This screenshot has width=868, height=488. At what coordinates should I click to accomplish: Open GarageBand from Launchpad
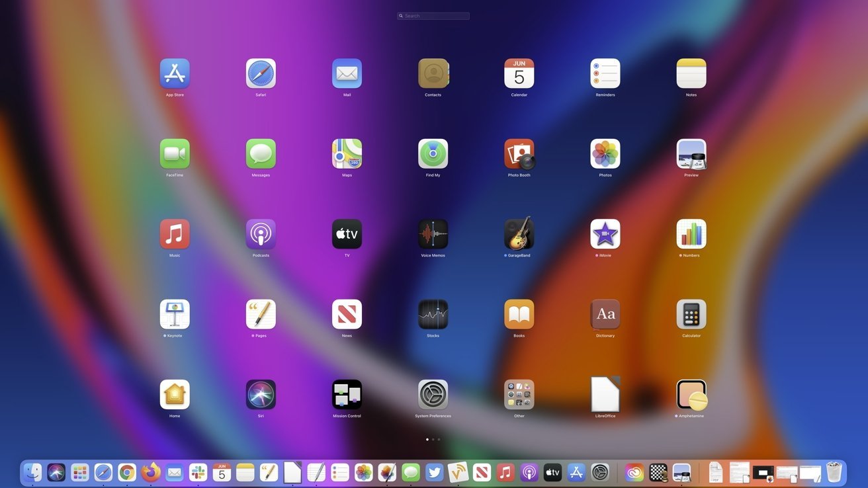pos(519,233)
